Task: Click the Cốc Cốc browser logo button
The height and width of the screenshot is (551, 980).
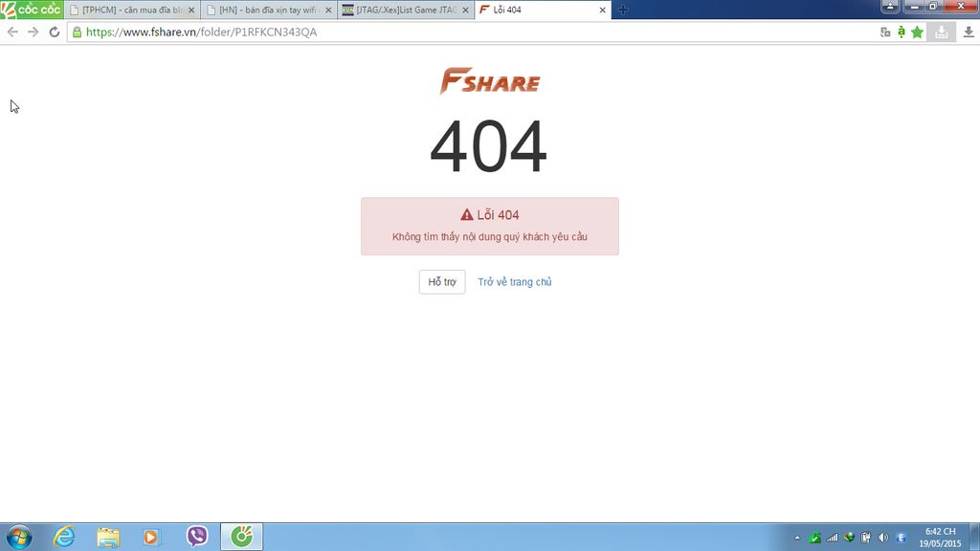Action: [32, 10]
